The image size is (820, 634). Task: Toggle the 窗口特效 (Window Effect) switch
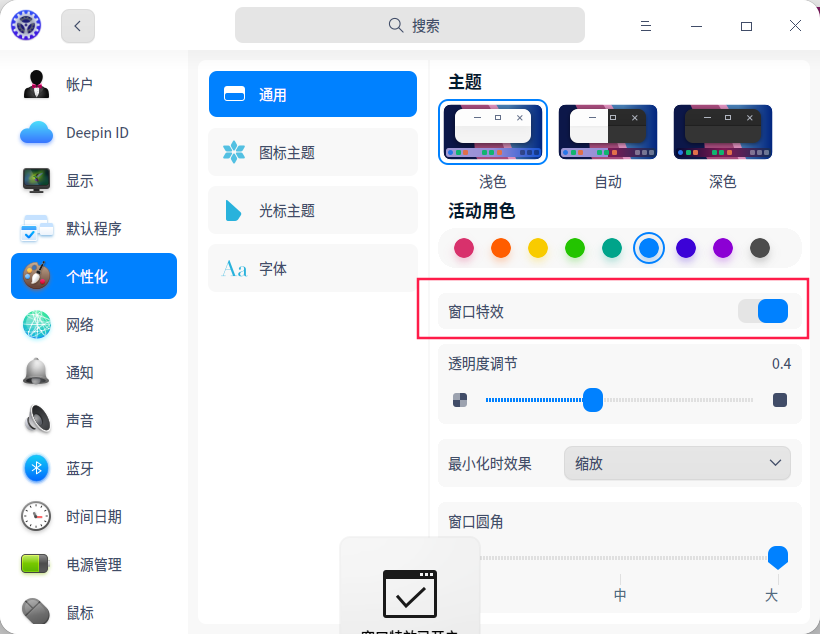763,311
